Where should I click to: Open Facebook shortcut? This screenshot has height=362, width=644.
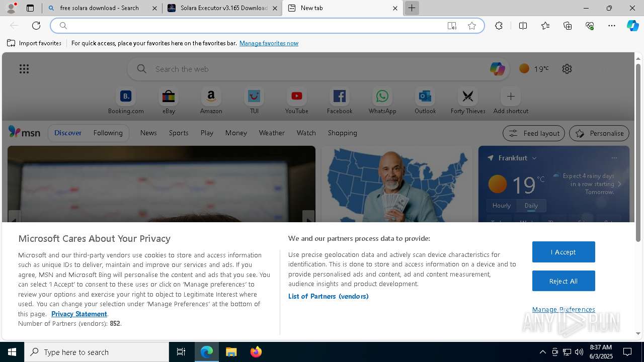[x=340, y=101]
